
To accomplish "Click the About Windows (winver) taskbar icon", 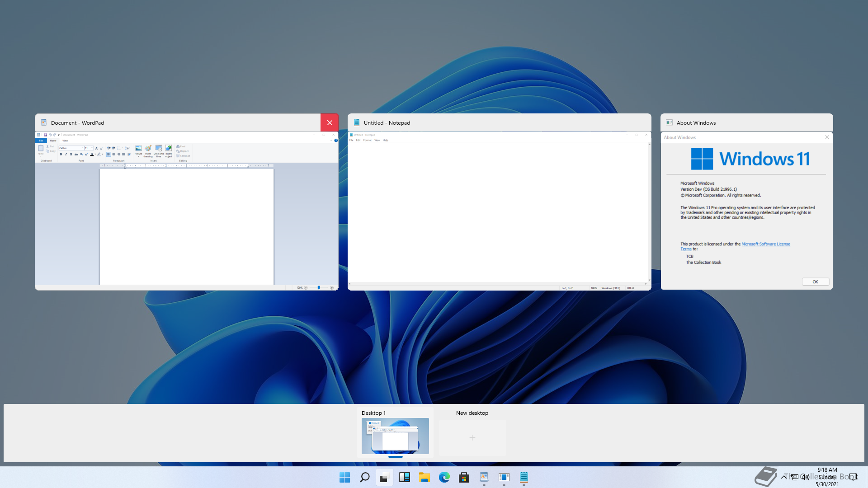I will tap(504, 477).
